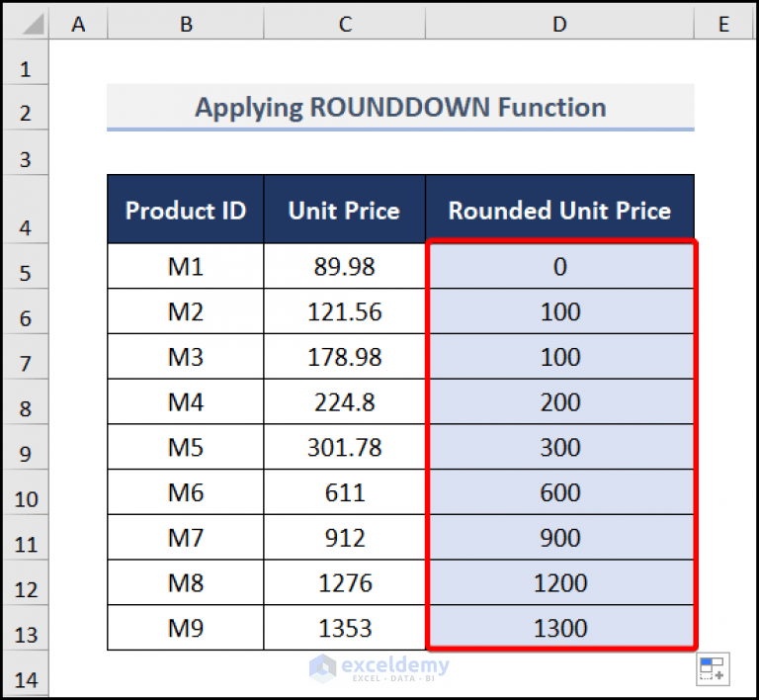The image size is (759, 700).
Task: Click cell containing M4
Action: pos(186,401)
